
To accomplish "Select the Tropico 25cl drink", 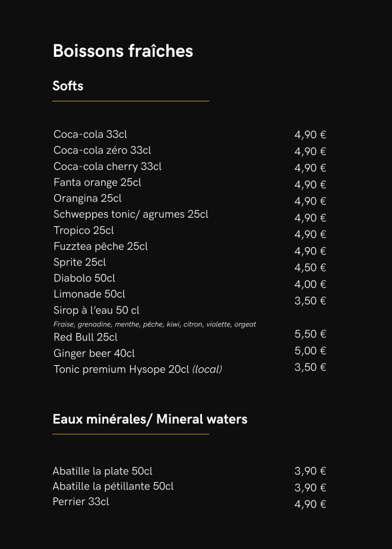I will point(84,231).
